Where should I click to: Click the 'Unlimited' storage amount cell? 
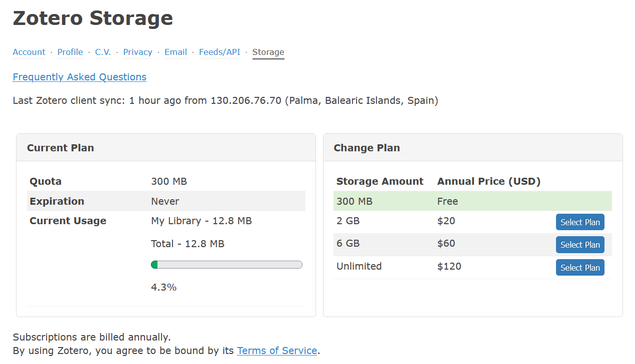[359, 266]
